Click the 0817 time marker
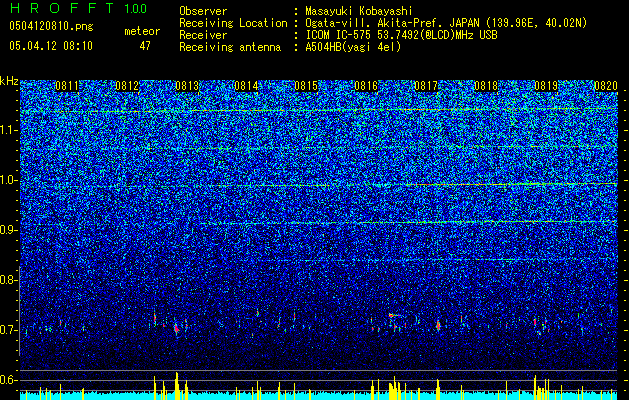This screenshot has width=629, height=400. click(426, 86)
